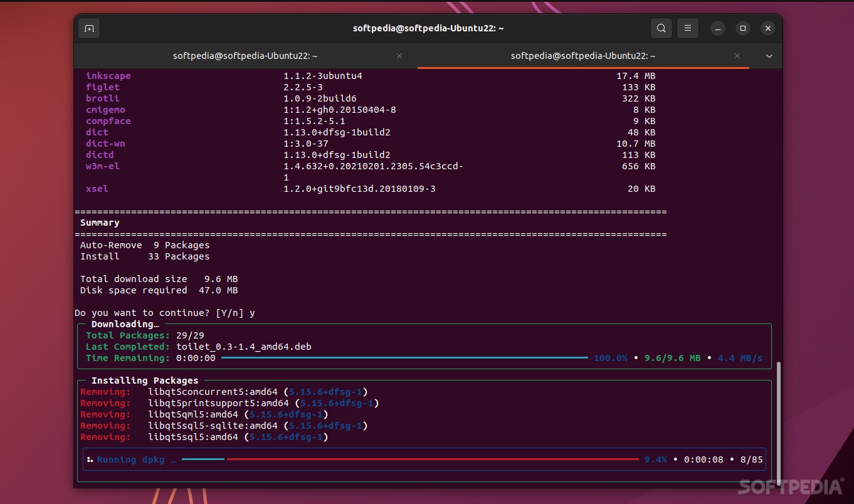Viewport: 854px width, 504px height.
Task: Click the libqt5sql5-sqlite:amd64 removal line
Action: tap(224, 426)
